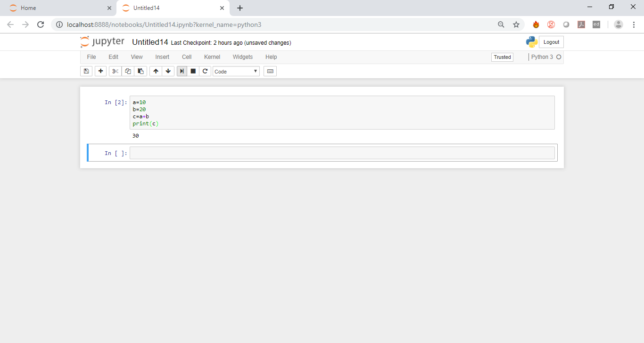Open the Insert menu

point(162,57)
